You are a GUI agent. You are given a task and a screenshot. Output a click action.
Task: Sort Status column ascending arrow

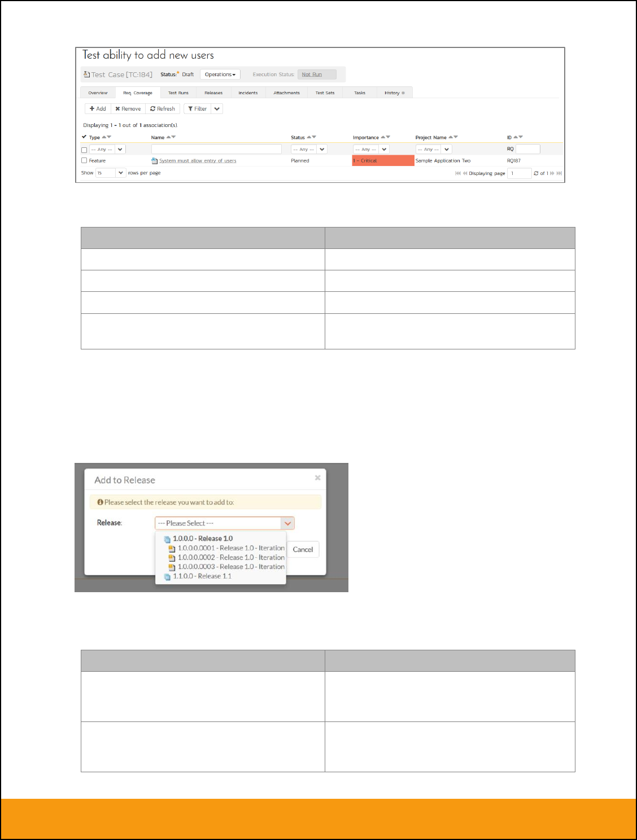click(x=309, y=137)
